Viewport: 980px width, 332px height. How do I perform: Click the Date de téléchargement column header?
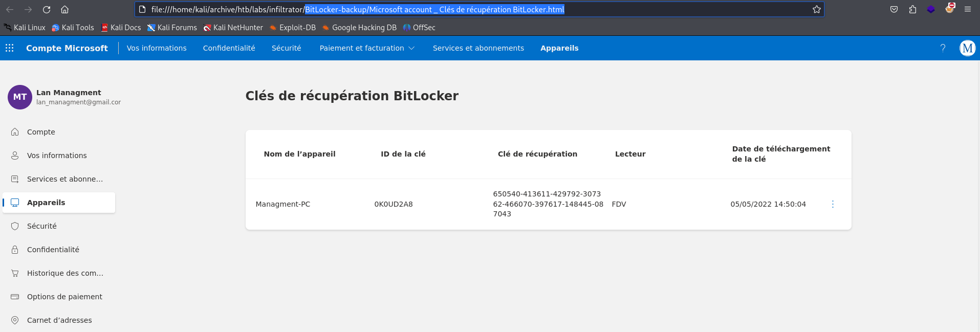(x=781, y=154)
